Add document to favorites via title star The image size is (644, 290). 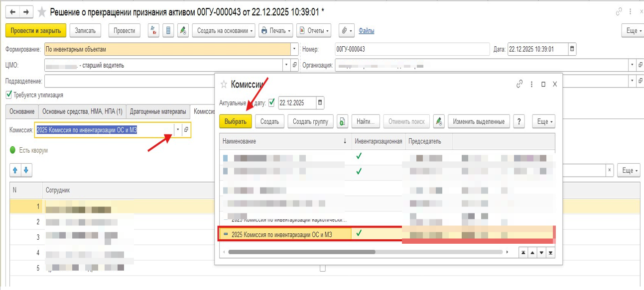42,11
